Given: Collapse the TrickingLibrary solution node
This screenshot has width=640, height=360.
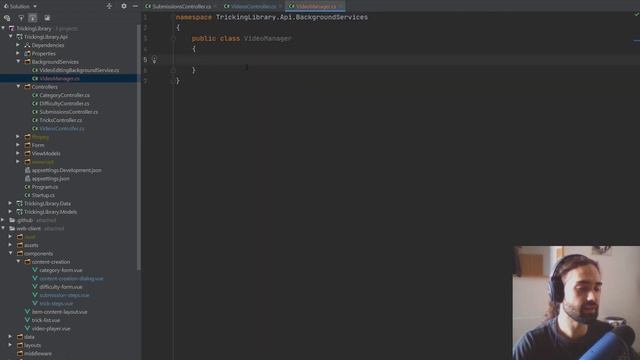Looking at the screenshot, I should 3,28.
